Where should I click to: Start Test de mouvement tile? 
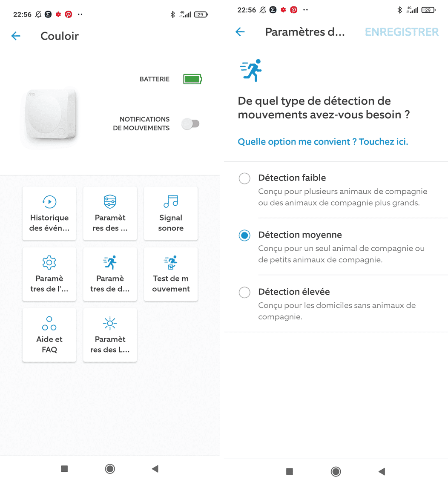(171, 274)
